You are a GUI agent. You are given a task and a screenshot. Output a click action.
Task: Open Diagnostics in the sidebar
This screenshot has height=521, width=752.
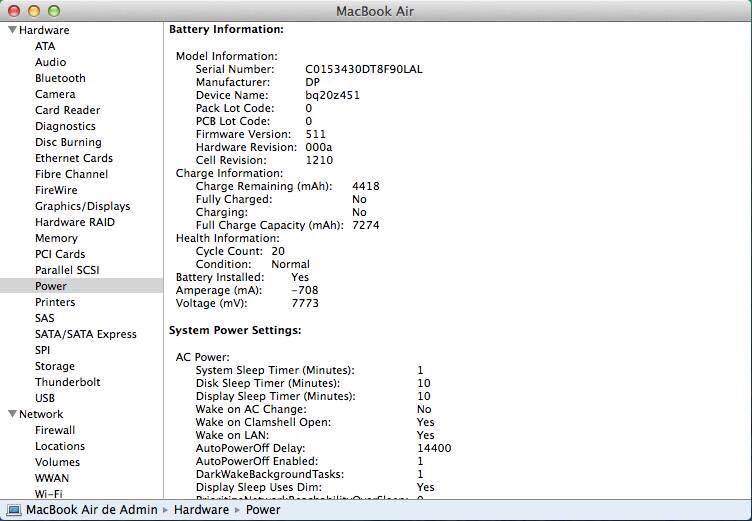pyautogui.click(x=65, y=126)
